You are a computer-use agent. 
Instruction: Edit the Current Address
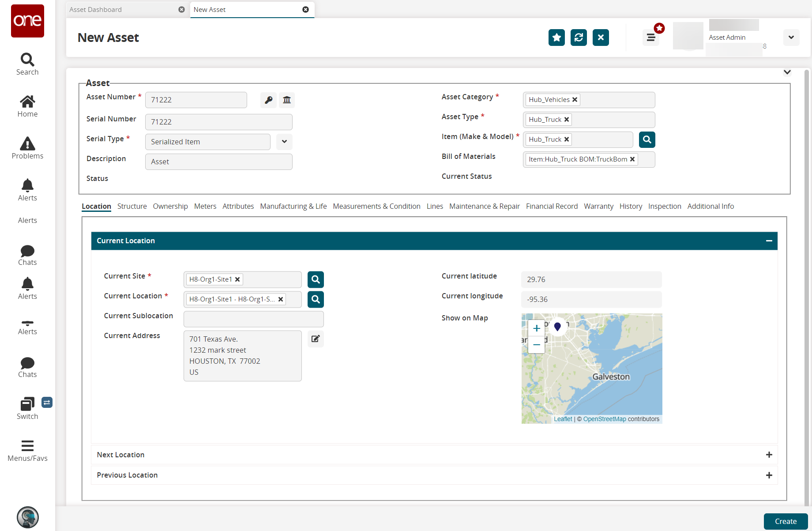[316, 339]
